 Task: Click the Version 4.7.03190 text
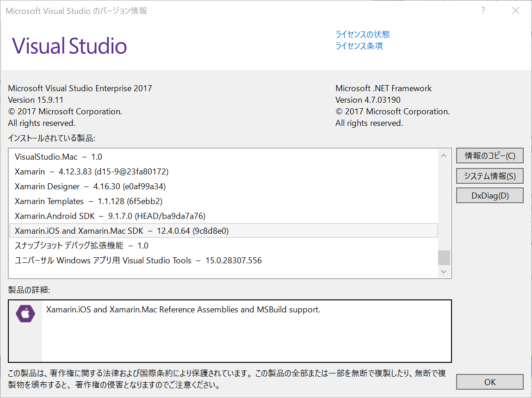click(368, 100)
